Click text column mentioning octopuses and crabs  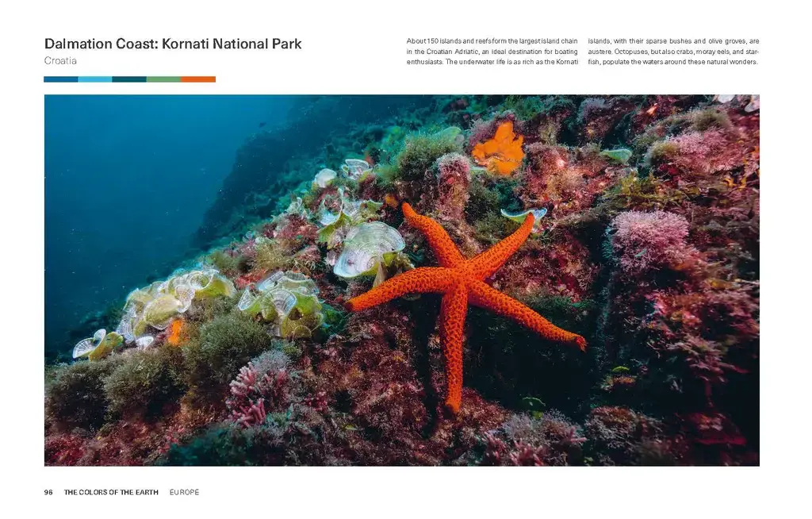pos(673,52)
